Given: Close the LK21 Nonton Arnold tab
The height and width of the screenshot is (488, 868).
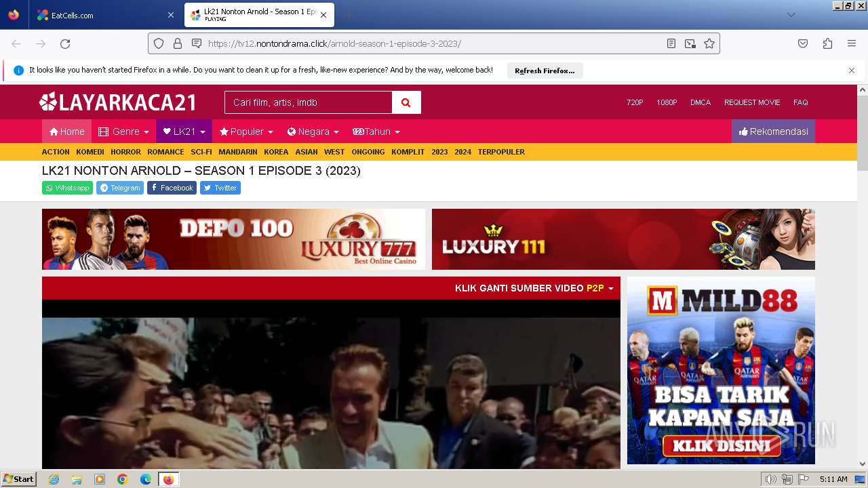Looking at the screenshot, I should (x=323, y=15).
